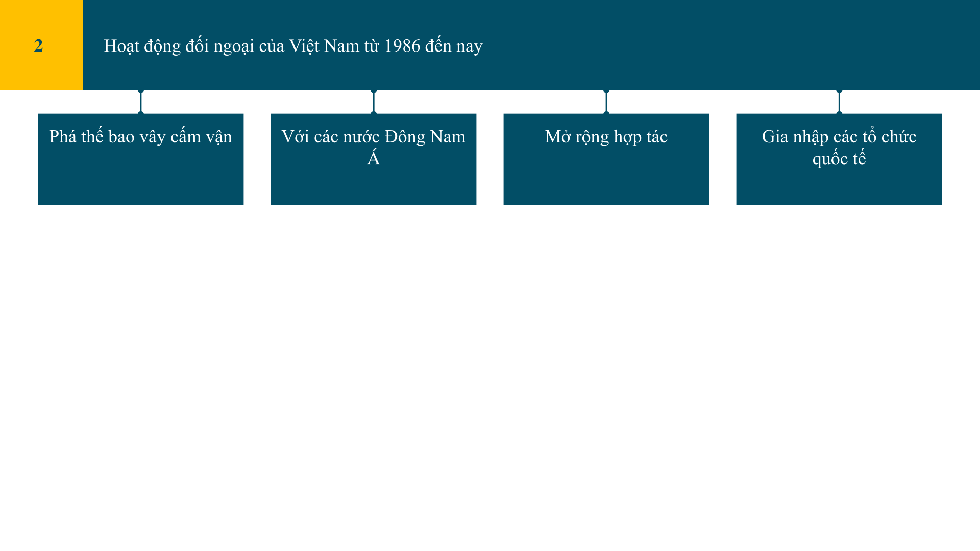Select the title 'Hoạt động đối ngoại của Việt Nam từ 1986 đến nay'

tap(293, 46)
